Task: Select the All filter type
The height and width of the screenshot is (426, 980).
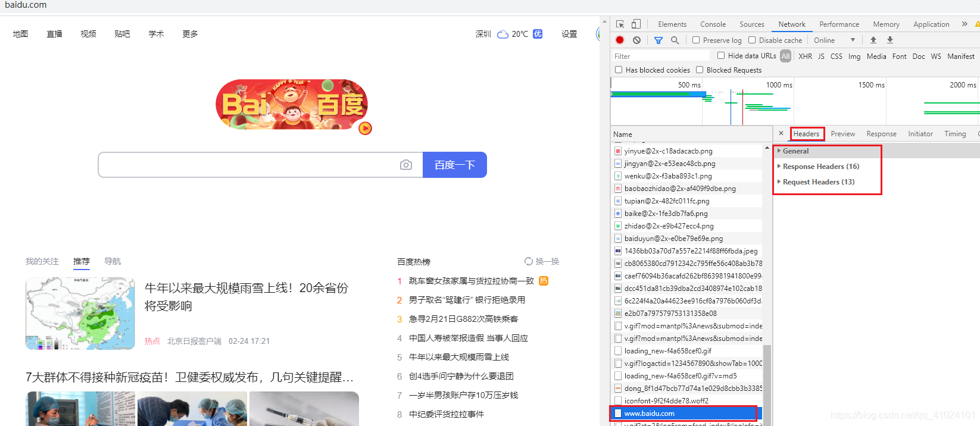Action: (786, 56)
